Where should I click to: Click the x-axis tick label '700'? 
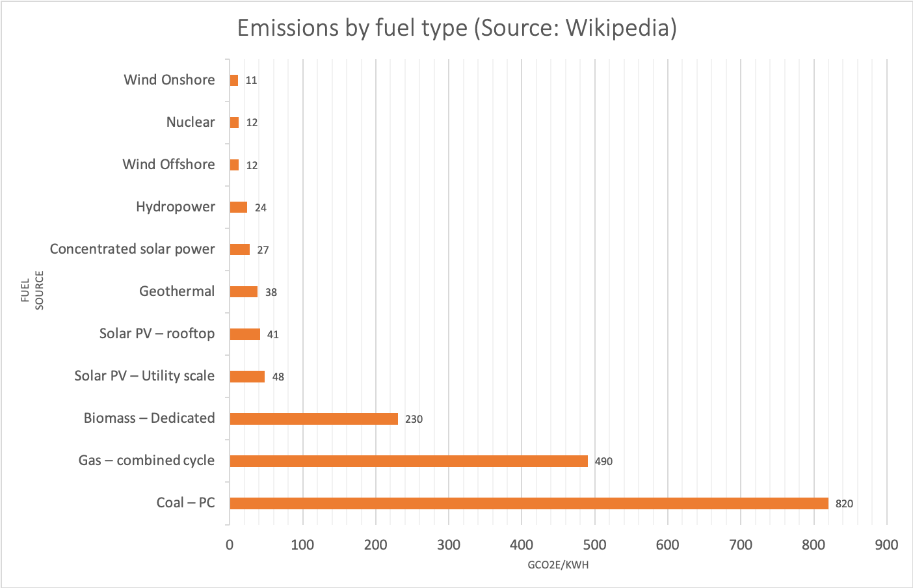741,545
